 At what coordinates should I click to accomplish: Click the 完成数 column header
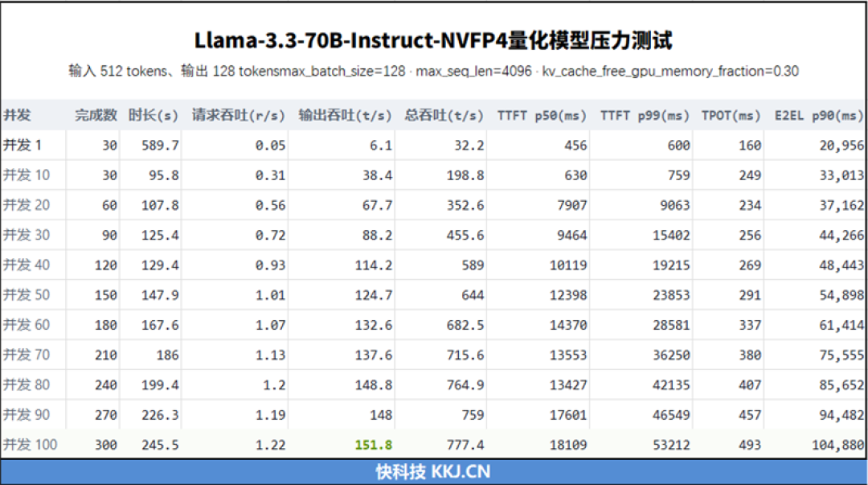pyautogui.click(x=96, y=115)
